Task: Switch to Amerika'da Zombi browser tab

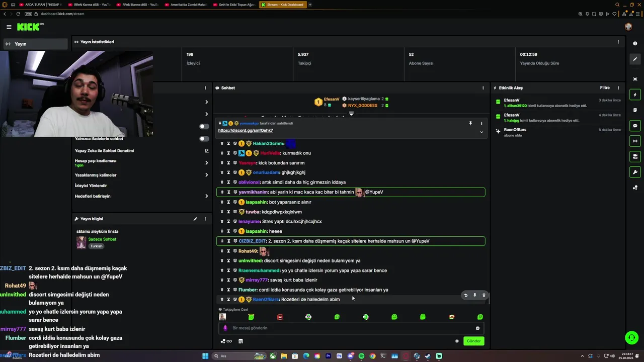Action: (x=186, y=5)
